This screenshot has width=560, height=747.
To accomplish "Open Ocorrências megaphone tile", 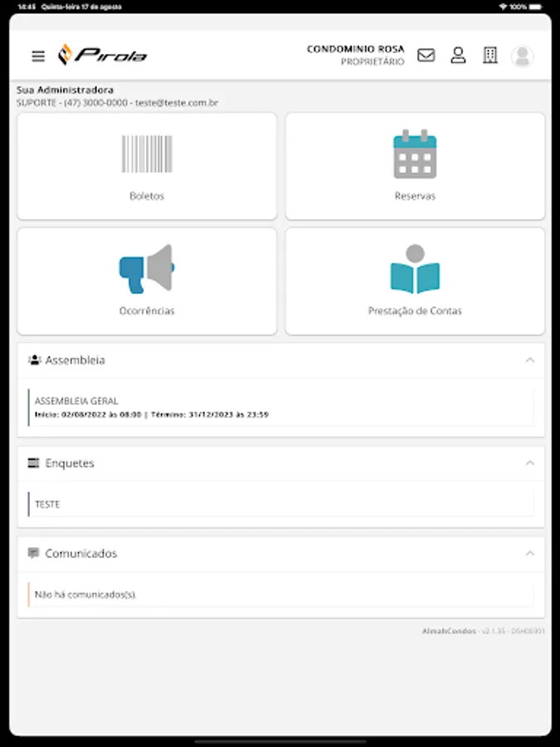I will click(147, 281).
